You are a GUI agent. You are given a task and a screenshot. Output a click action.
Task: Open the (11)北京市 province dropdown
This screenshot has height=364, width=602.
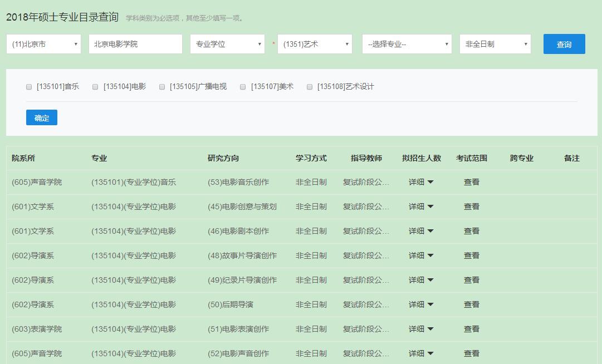(43, 43)
